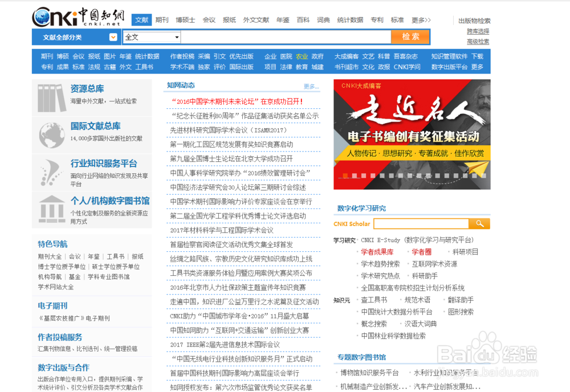Click 汉语大词典 link

[421, 324]
